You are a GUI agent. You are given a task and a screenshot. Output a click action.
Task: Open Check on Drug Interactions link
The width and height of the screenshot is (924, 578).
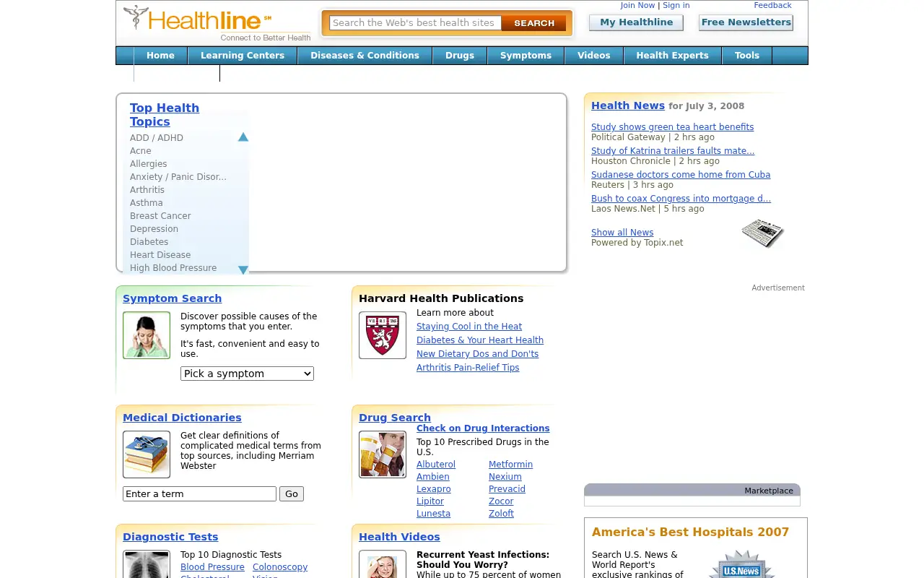click(x=483, y=428)
